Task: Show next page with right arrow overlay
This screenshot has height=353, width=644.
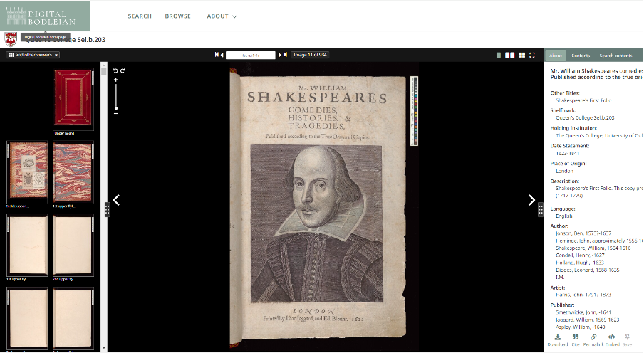Action: 531,200
